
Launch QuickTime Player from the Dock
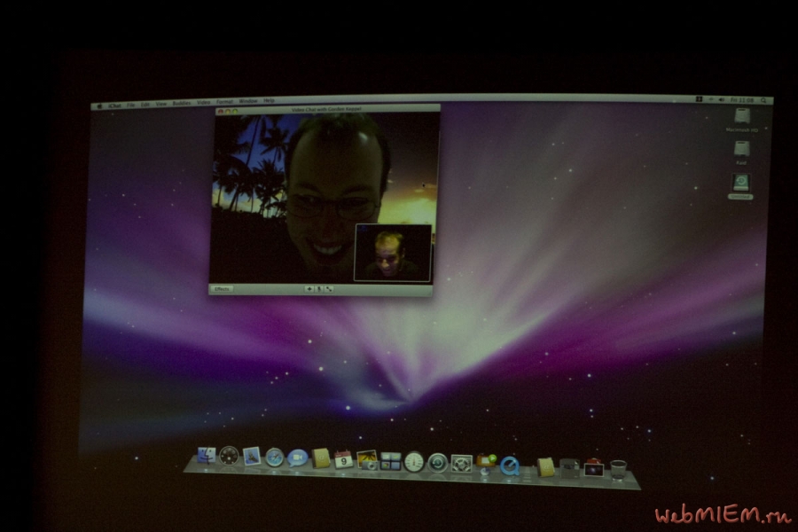click(x=510, y=465)
